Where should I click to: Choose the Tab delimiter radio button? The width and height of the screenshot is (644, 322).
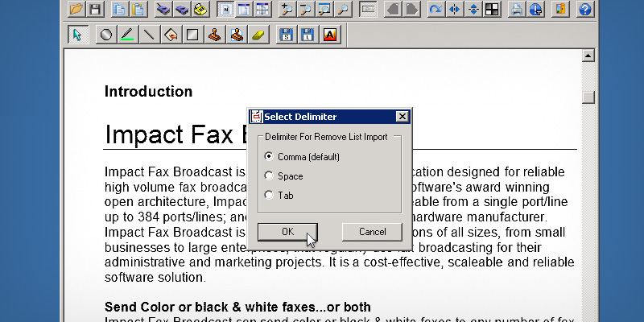point(269,195)
